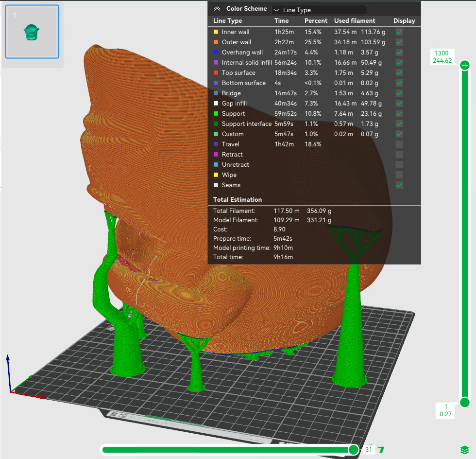Click the Gap infill percent "7.3%"
The height and width of the screenshot is (459, 476).
(x=311, y=104)
